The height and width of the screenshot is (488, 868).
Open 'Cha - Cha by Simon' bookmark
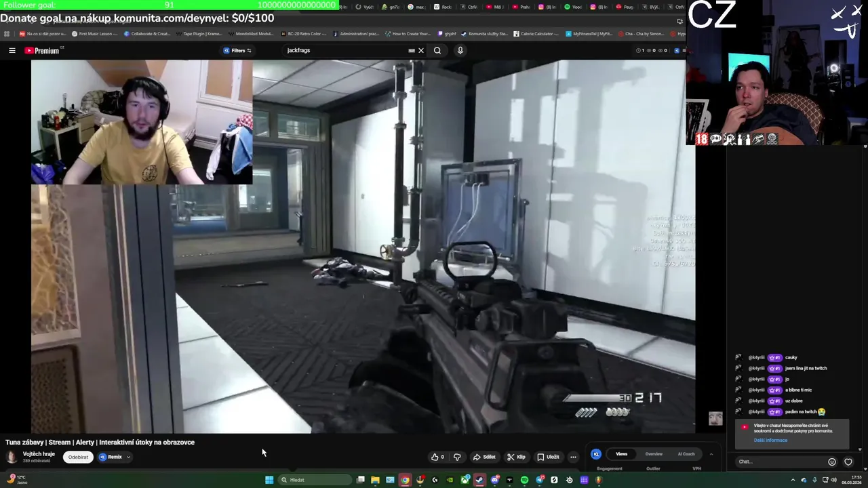[641, 33]
